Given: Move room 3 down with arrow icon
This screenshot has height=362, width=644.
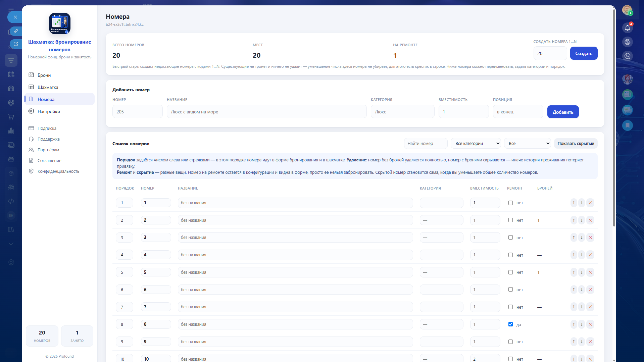Looking at the screenshot, I should click(x=582, y=238).
